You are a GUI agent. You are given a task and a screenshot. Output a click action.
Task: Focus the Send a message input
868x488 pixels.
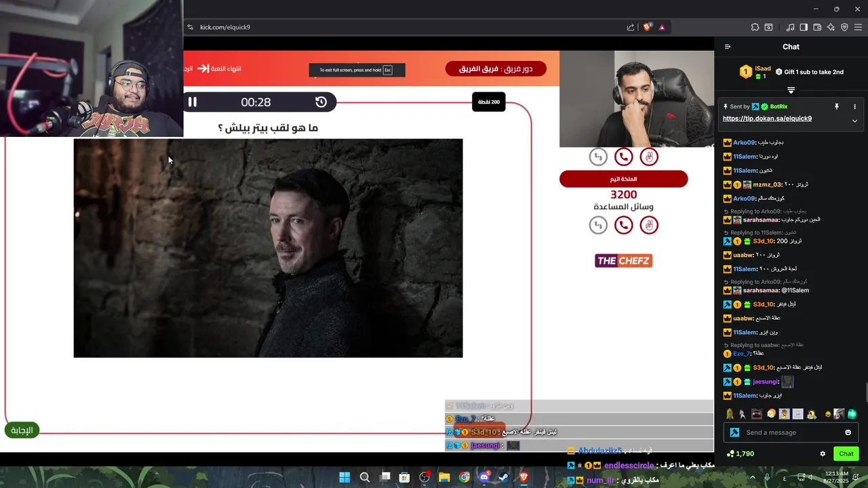[791, 432]
